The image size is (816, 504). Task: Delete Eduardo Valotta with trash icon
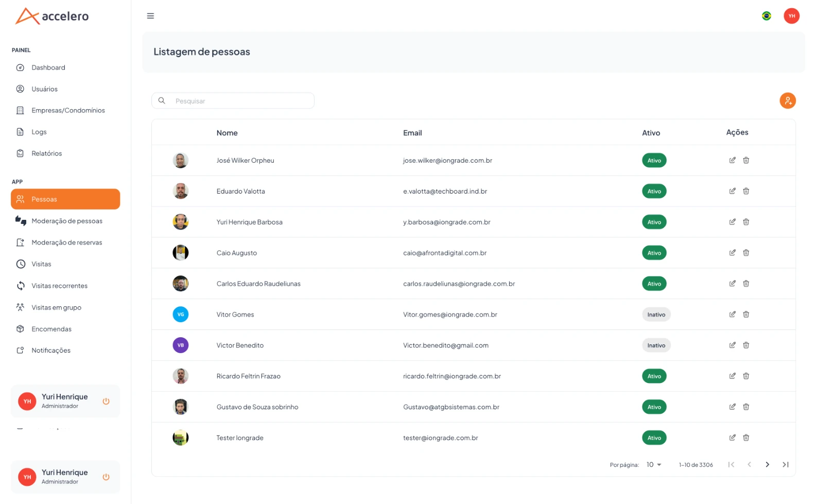point(746,191)
